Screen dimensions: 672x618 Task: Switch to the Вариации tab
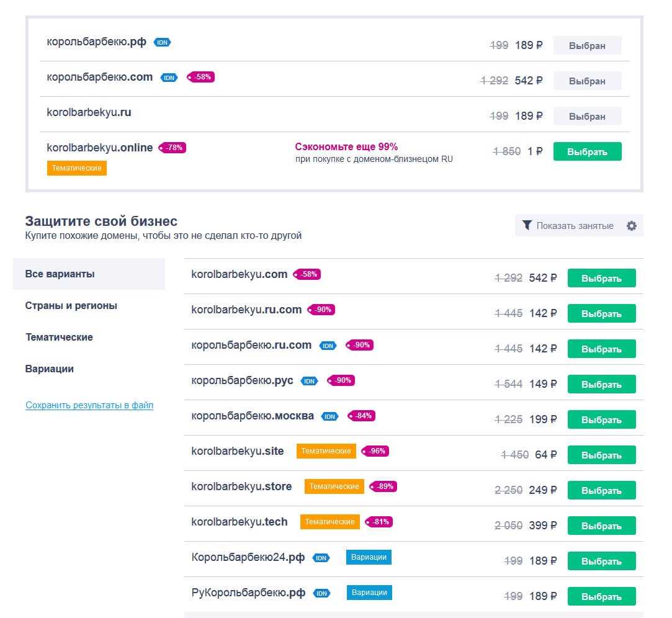50,369
